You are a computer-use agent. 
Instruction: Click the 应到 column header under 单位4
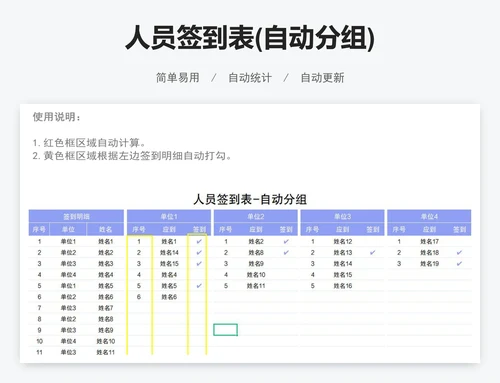pyautogui.click(x=429, y=229)
